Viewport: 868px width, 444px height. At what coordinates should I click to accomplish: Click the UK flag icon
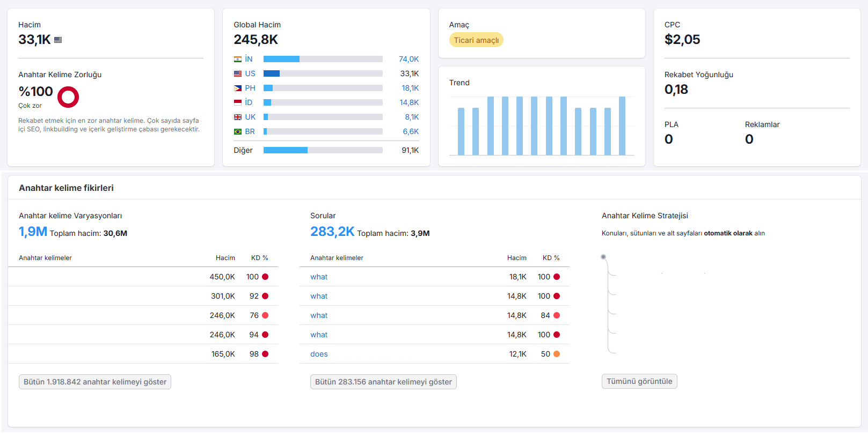[x=238, y=117]
